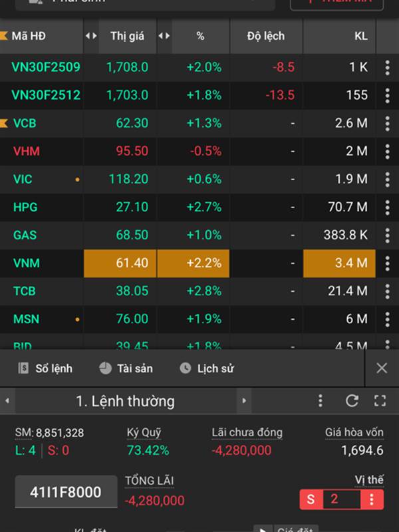Screen dimensions: 399x532
Task: Close the bottom order panel
Action: coord(382,368)
